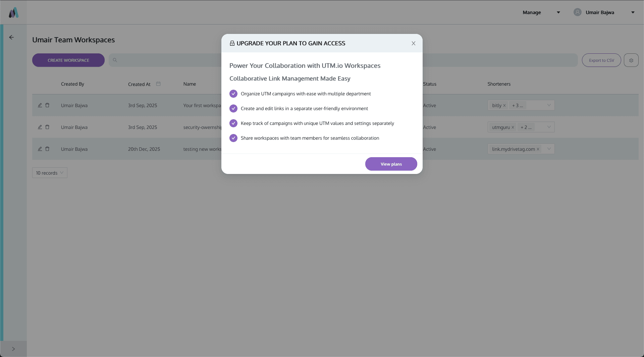Delete the 'Your first workspace' row trash icon
The width and height of the screenshot is (644, 357).
[x=47, y=105]
